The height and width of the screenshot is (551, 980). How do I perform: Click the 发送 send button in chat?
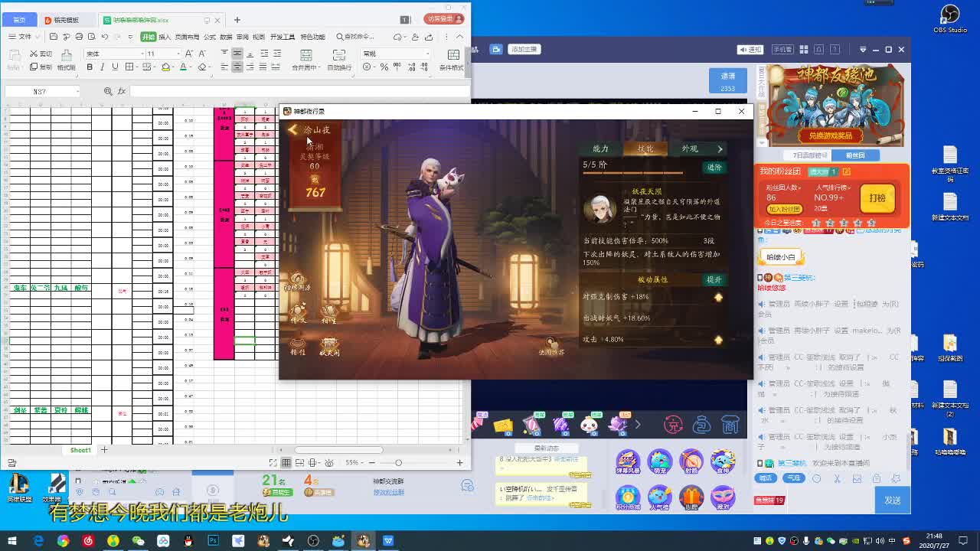click(x=892, y=500)
